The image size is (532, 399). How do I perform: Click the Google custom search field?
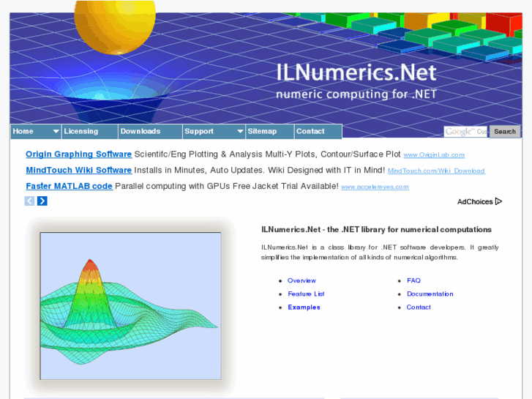(465, 132)
